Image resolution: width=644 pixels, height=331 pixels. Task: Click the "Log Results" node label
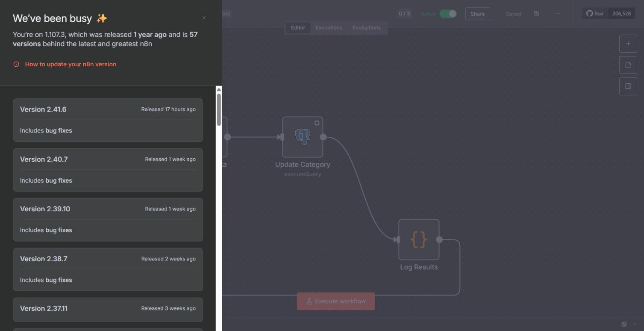tap(419, 267)
